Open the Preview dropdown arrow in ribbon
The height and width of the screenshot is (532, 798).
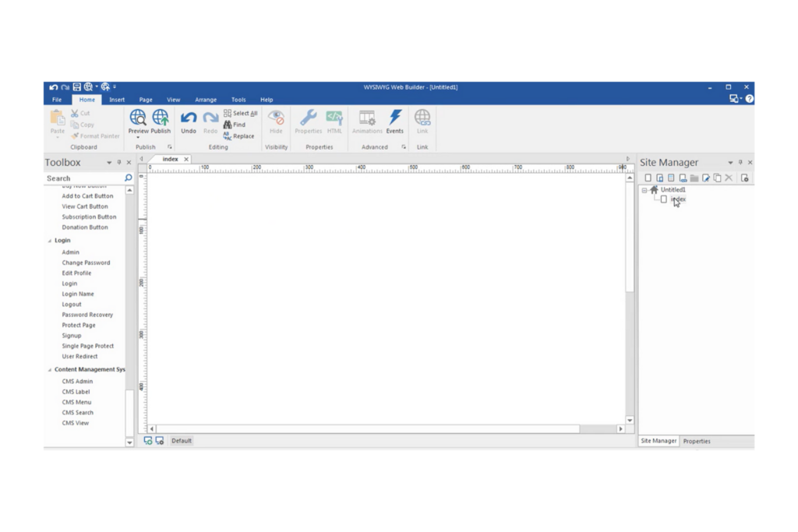click(138, 137)
